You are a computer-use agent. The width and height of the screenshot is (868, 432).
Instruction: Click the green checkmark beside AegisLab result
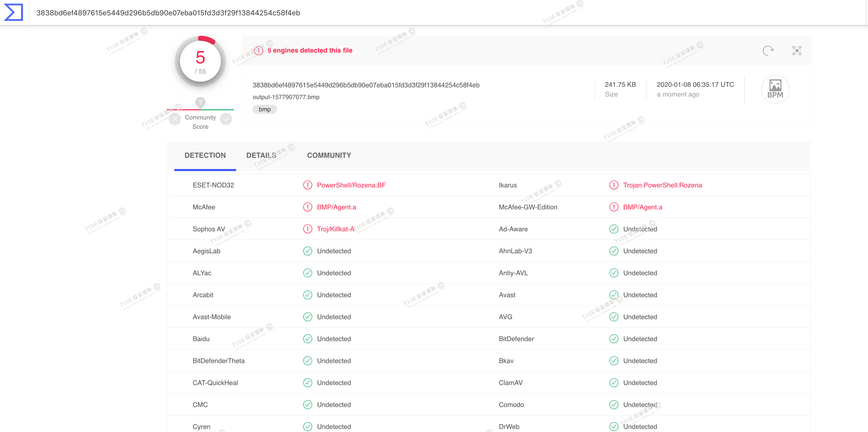coord(307,251)
